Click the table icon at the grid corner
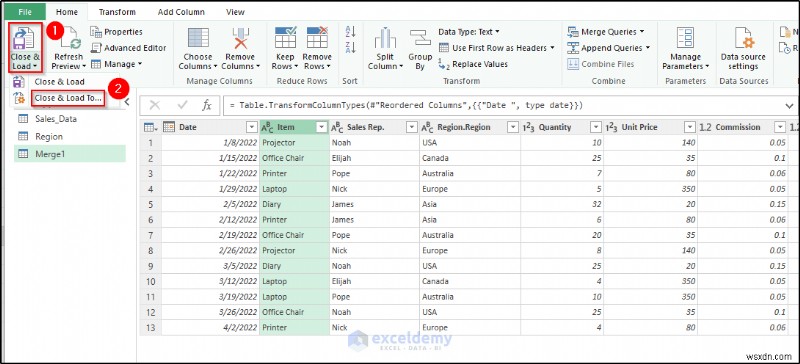Viewport: 800px width, 364px height. (150, 127)
